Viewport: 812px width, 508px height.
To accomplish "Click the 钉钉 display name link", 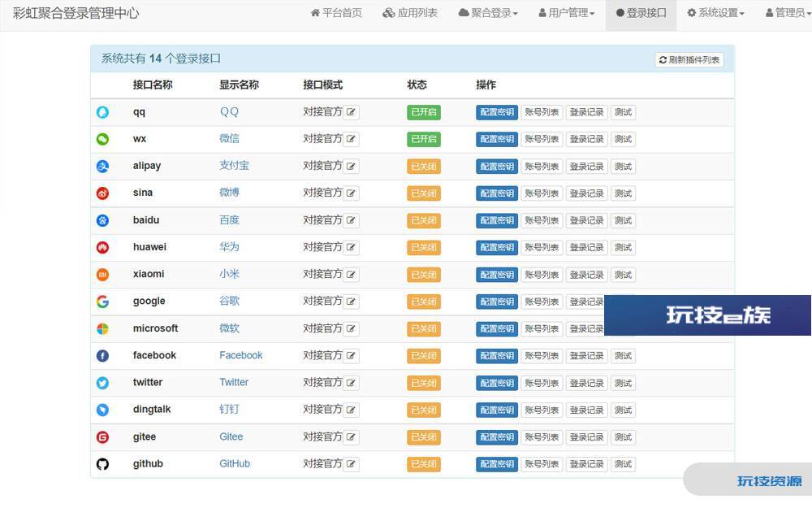I will (x=229, y=409).
